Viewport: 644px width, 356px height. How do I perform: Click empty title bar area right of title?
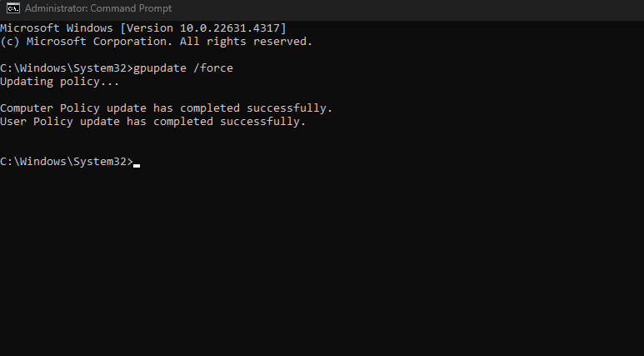coord(407,8)
